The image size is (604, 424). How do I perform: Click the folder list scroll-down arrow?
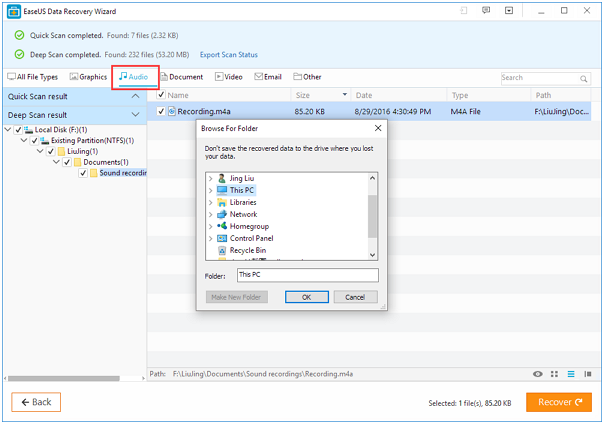[372, 255]
